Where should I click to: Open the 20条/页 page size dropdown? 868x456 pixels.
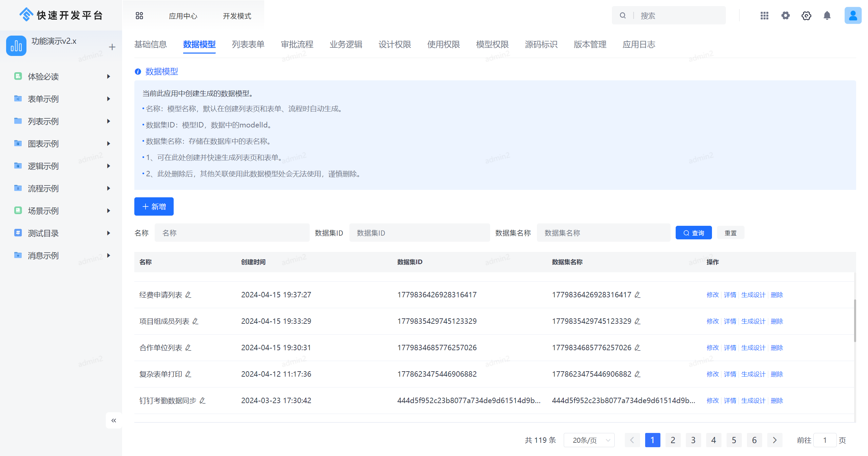click(x=589, y=440)
